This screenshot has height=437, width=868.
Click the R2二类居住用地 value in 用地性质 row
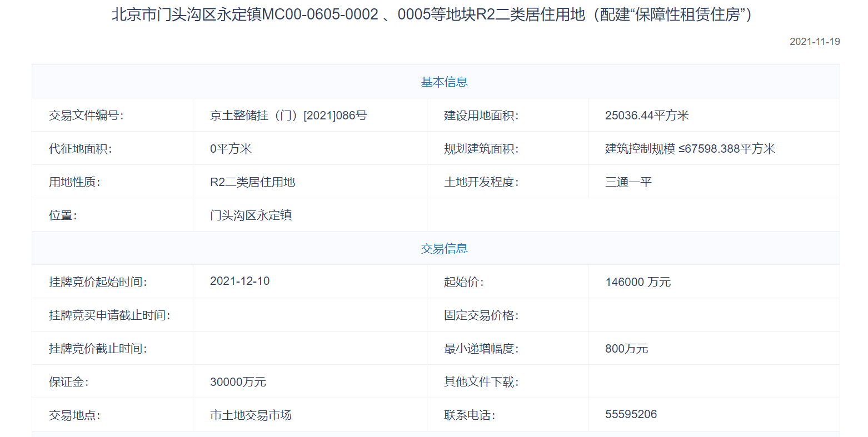tap(252, 182)
